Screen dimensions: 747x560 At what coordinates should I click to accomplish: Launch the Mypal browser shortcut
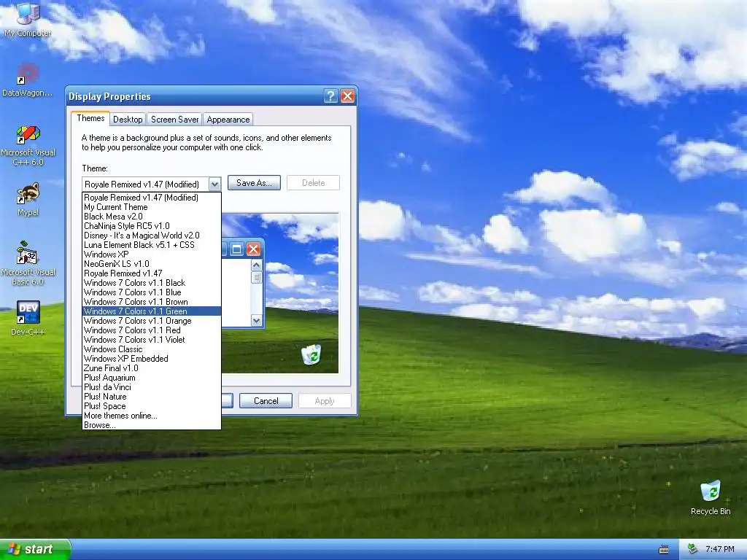(x=28, y=200)
